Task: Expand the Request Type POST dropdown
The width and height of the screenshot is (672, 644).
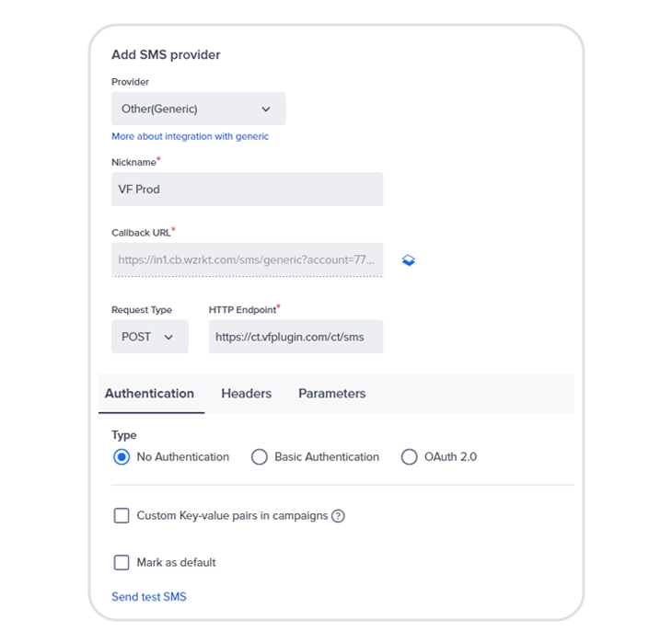Action: [150, 337]
